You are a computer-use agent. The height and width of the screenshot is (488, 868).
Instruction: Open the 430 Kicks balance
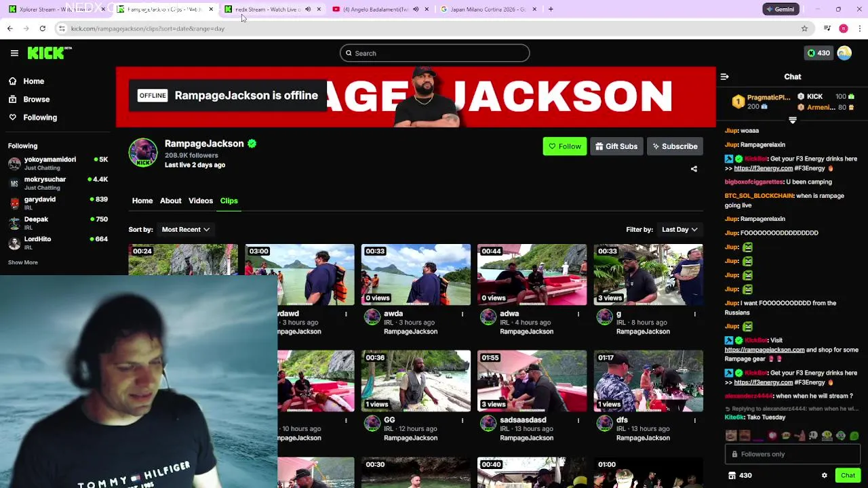pos(818,53)
